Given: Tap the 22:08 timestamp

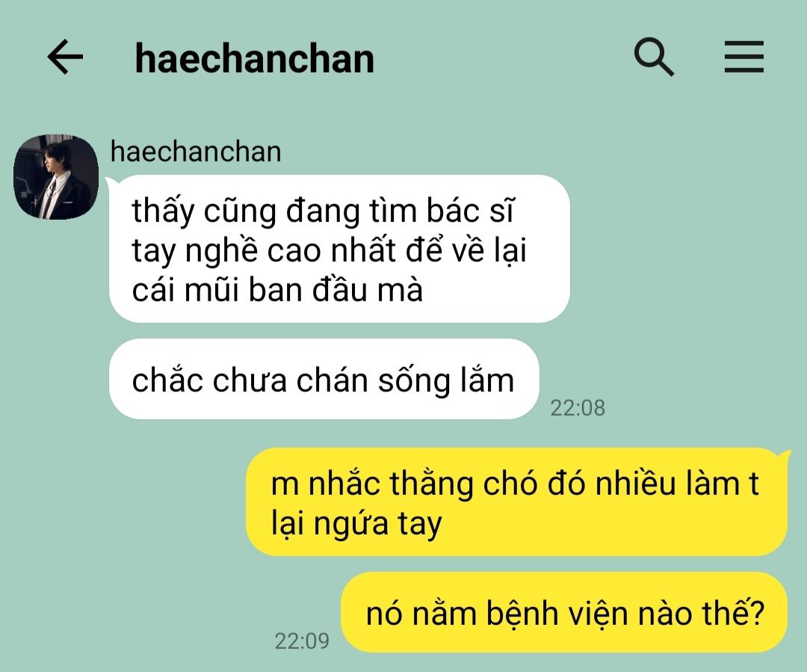Looking at the screenshot, I should [x=578, y=408].
